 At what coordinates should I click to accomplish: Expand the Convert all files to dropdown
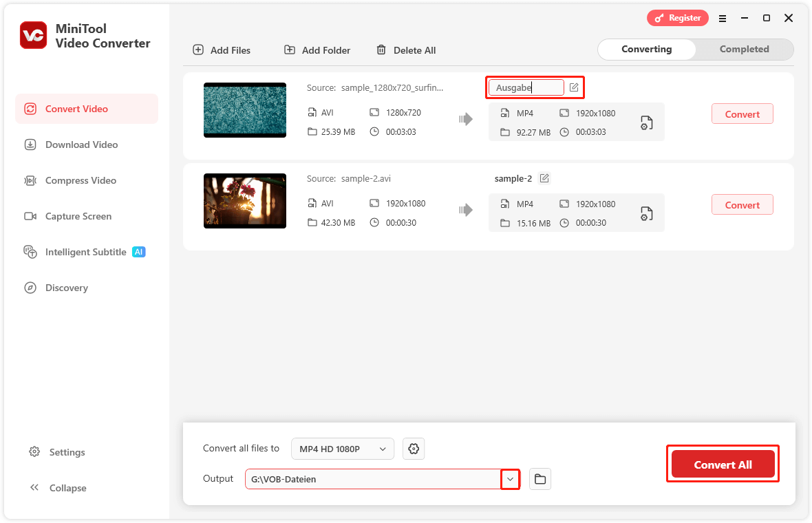(342, 448)
